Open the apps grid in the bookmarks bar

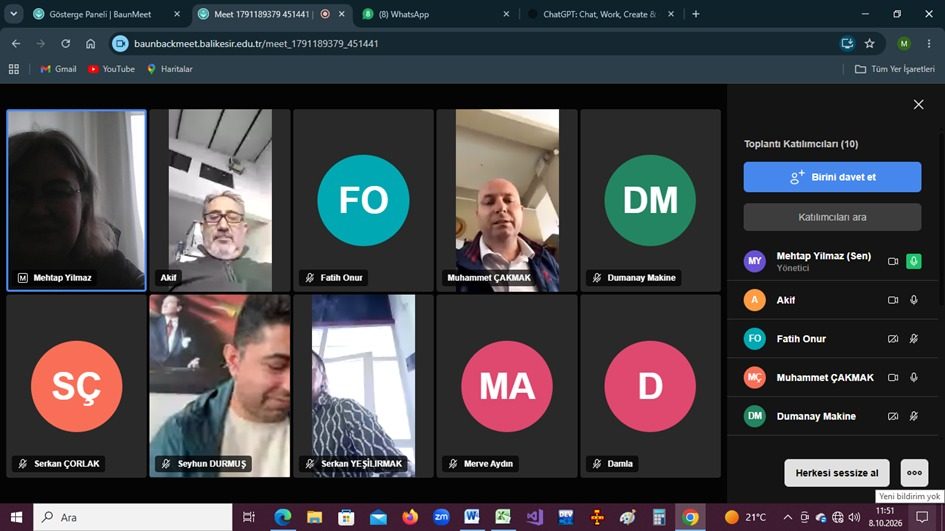(x=14, y=69)
